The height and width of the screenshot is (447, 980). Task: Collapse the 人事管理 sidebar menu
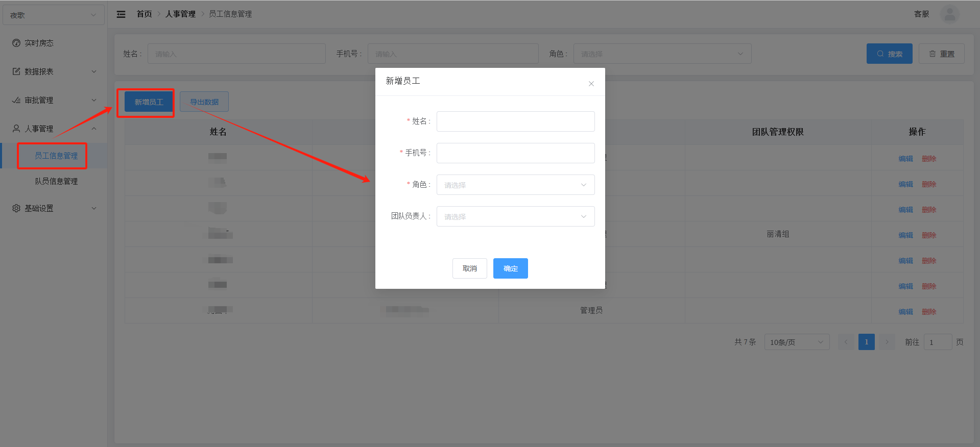pyautogui.click(x=54, y=129)
